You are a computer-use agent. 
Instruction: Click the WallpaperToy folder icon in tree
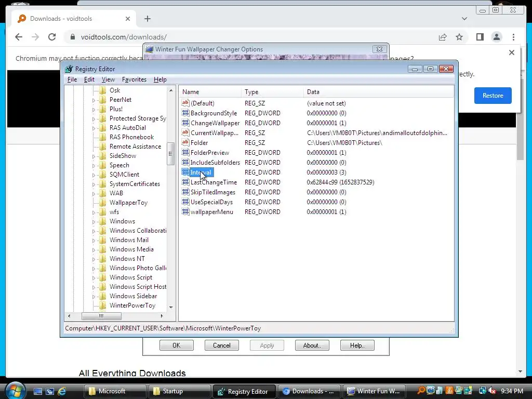[x=102, y=203]
